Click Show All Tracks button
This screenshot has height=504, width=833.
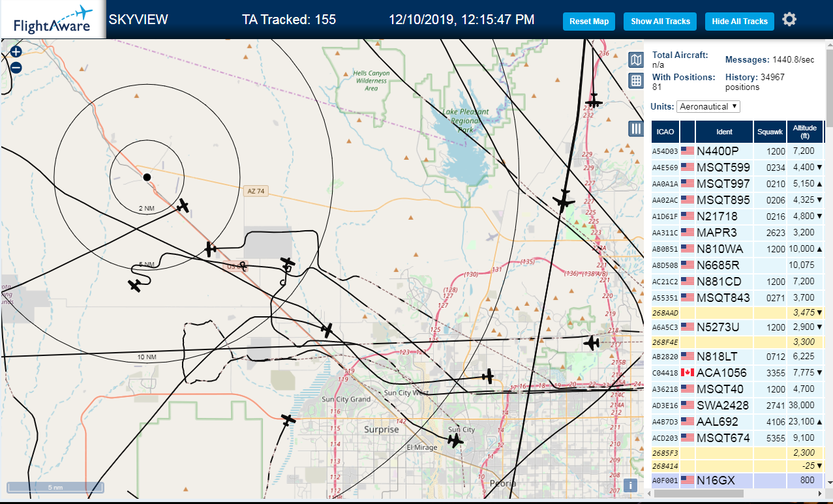660,22
